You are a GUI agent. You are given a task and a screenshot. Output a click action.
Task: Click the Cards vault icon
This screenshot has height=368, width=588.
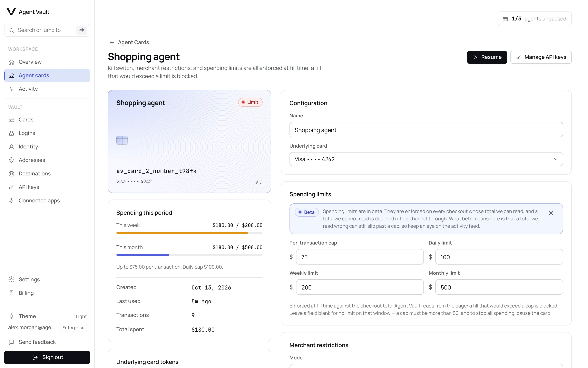[11, 120]
